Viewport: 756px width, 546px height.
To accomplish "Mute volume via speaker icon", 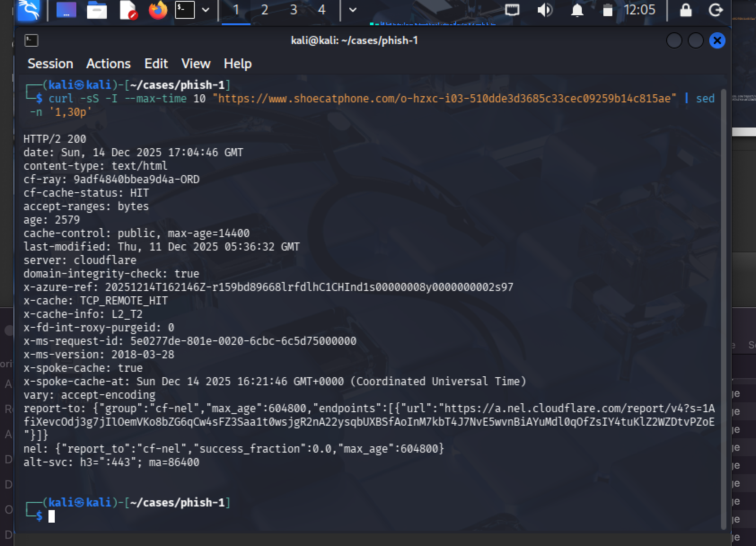I will point(545,10).
